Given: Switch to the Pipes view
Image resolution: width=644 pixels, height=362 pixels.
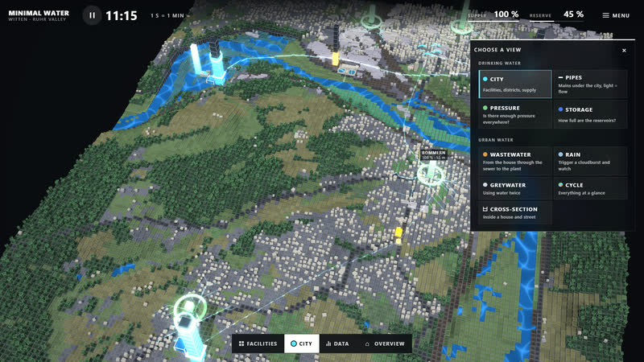Looking at the screenshot, I should point(590,84).
